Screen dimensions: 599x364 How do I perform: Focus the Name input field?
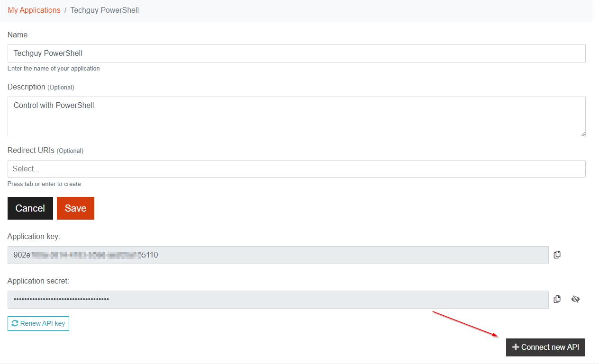296,53
